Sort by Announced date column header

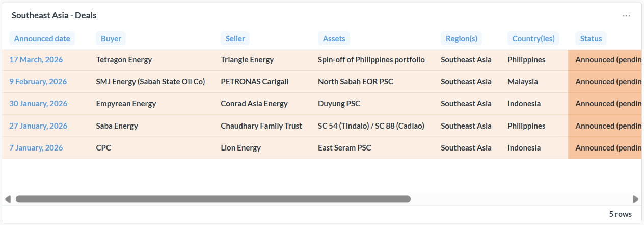[42, 38]
